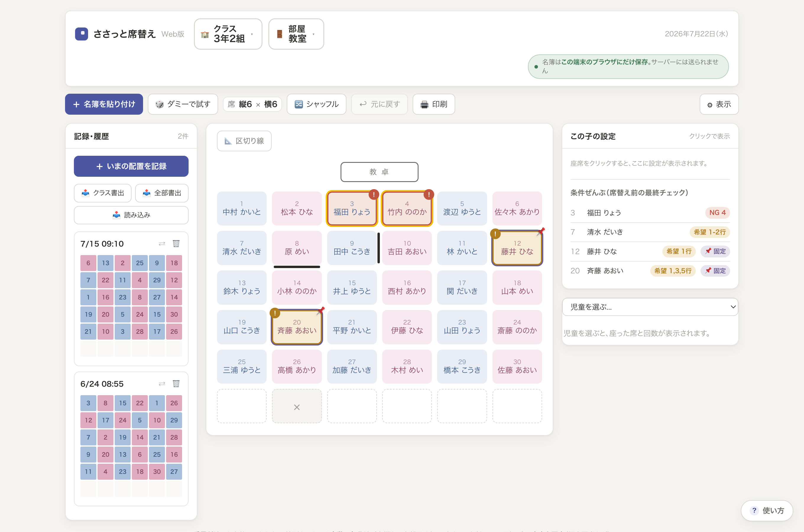804x532 pixels.
Task: Open the 表示 settings menu
Action: 719,104
